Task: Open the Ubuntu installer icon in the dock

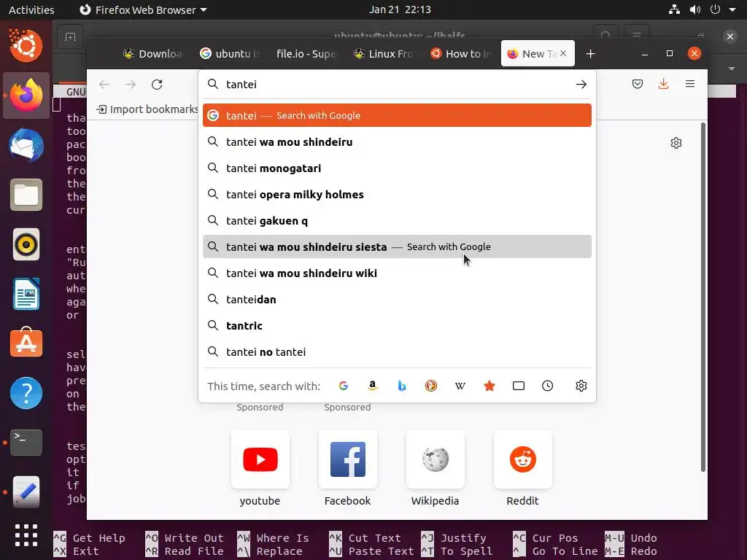Action: [x=26, y=45]
